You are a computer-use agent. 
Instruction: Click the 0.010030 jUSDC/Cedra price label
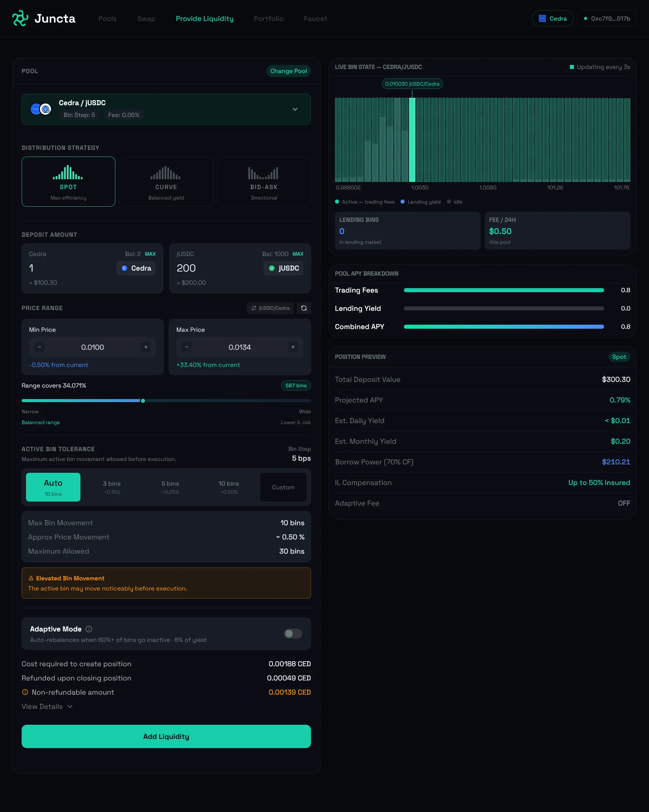[412, 84]
